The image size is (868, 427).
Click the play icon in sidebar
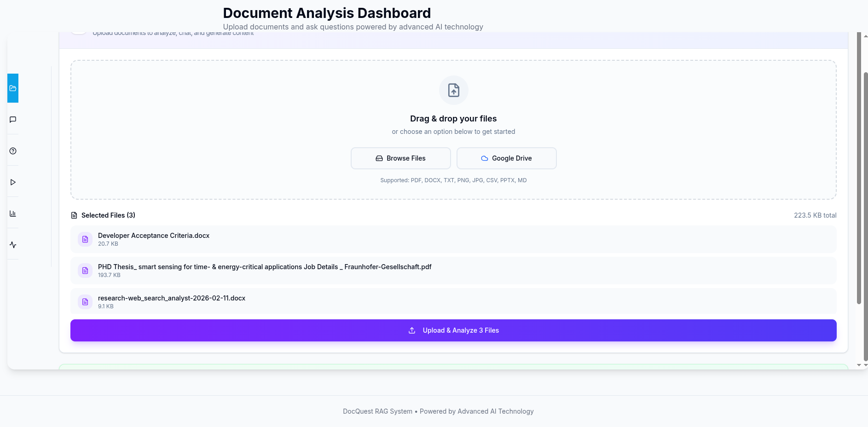pyautogui.click(x=12, y=182)
